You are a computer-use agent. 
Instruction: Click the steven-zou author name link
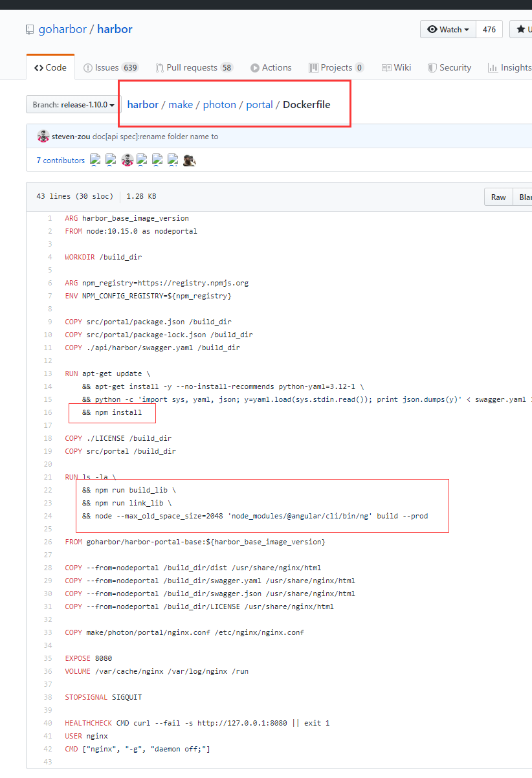click(x=71, y=137)
